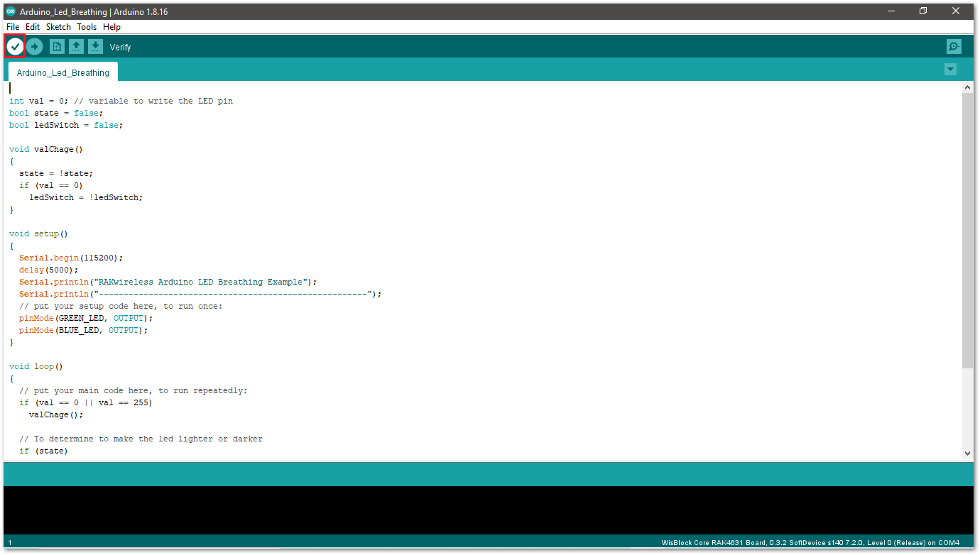Screen dimensions: 980x555
Task: Click 'bool ledSwitch = false;' line
Action: coord(66,125)
